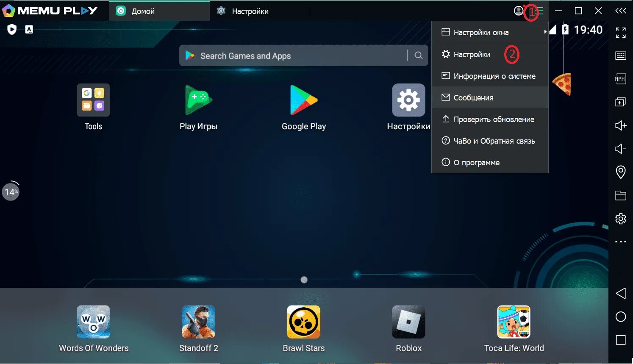Click the battery status icon
The image size is (633, 364).
click(565, 29)
